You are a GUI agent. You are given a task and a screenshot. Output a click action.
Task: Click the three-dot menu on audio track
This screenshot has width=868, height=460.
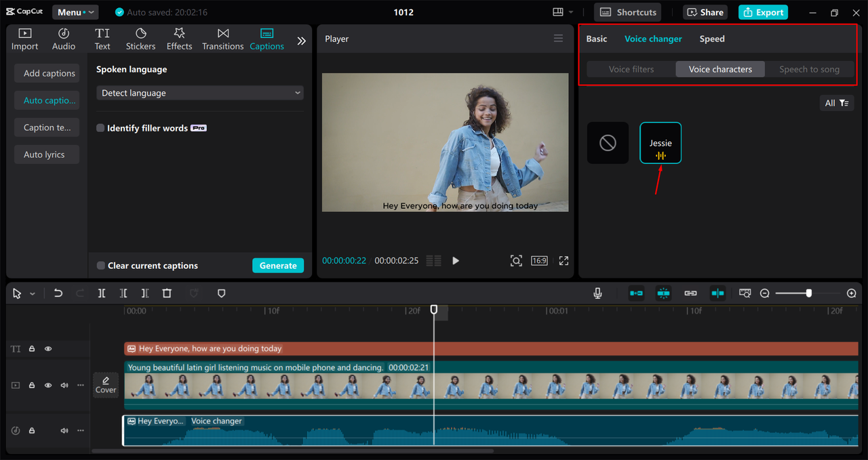pyautogui.click(x=81, y=430)
